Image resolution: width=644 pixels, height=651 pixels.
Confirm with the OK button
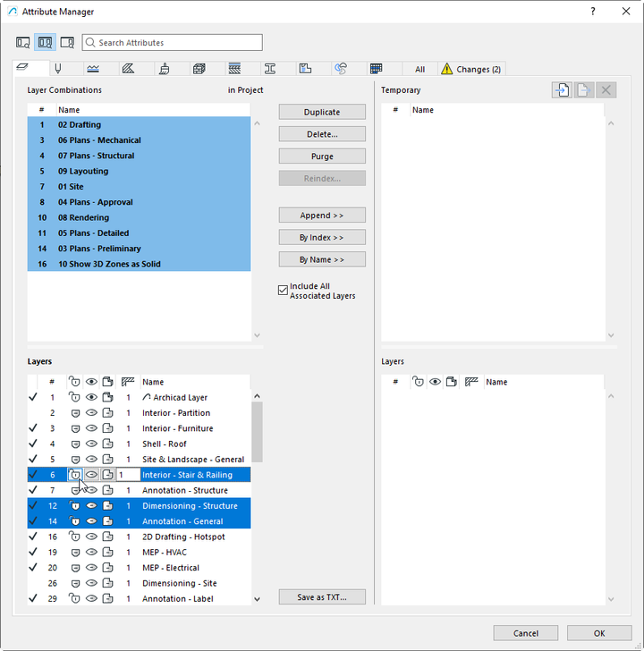click(x=599, y=633)
